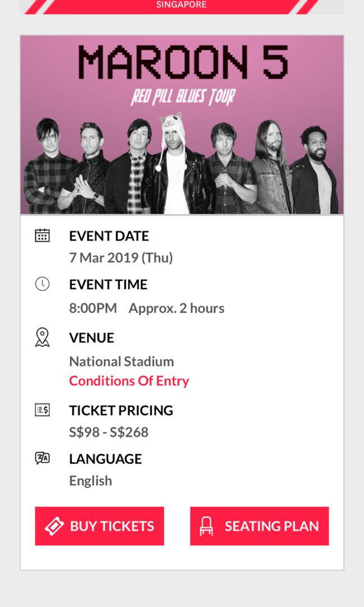Screen dimensions: 364x607
Task: Select the Event Time clock icon
Action: 42,284
